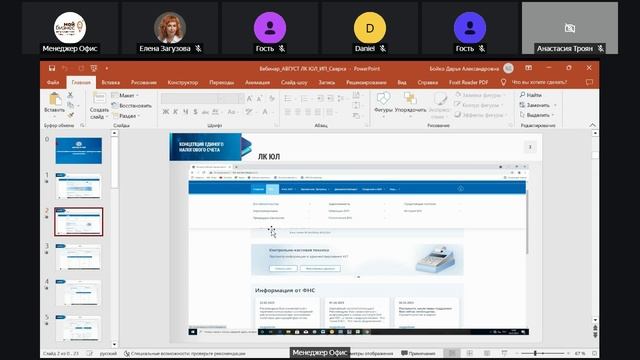
Task: Click the Undo arrow in Quick Access Toolbar
Action: click(65, 68)
